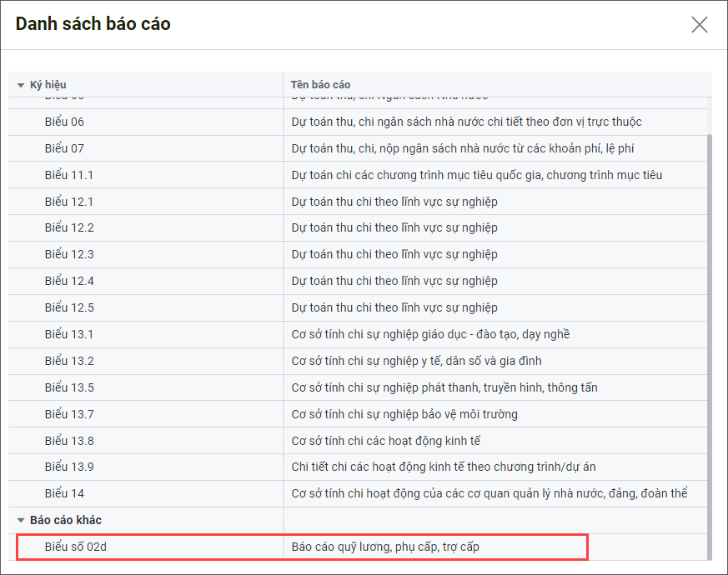Collapse the Ký hiệu column group arrow
728x575 pixels.
[x=21, y=85]
